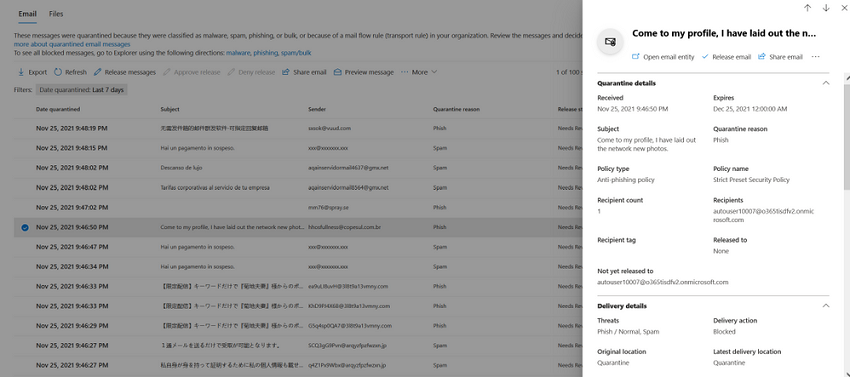This screenshot has height=377, width=850.
Task: Collapse the Delivery details section
Action: click(826, 306)
